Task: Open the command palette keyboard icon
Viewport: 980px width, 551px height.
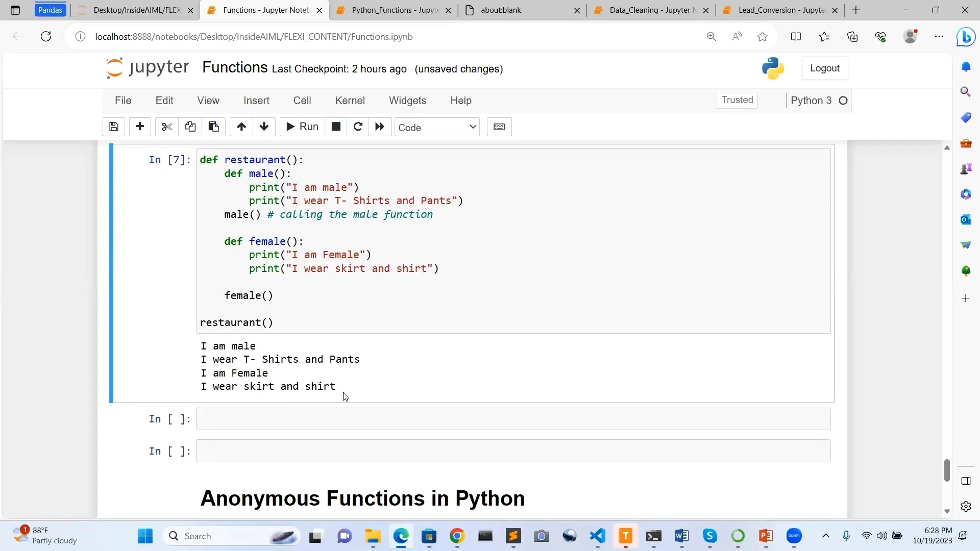Action: pos(499,127)
